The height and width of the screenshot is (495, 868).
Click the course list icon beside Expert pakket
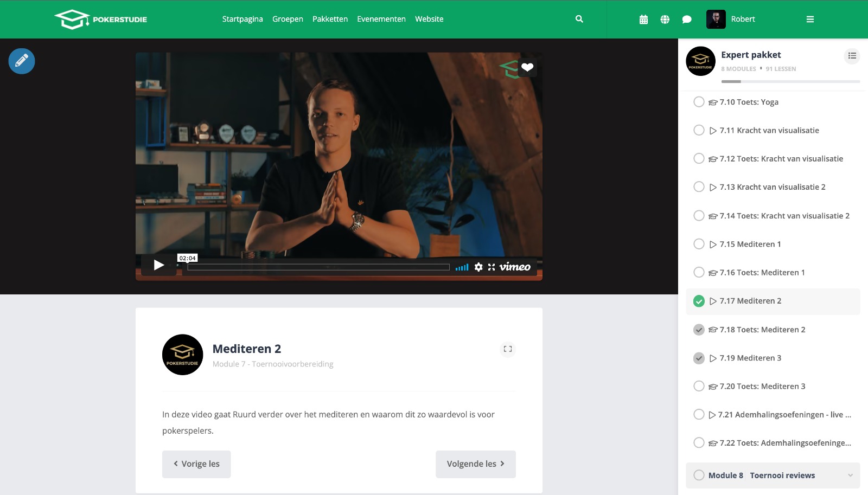tap(852, 56)
